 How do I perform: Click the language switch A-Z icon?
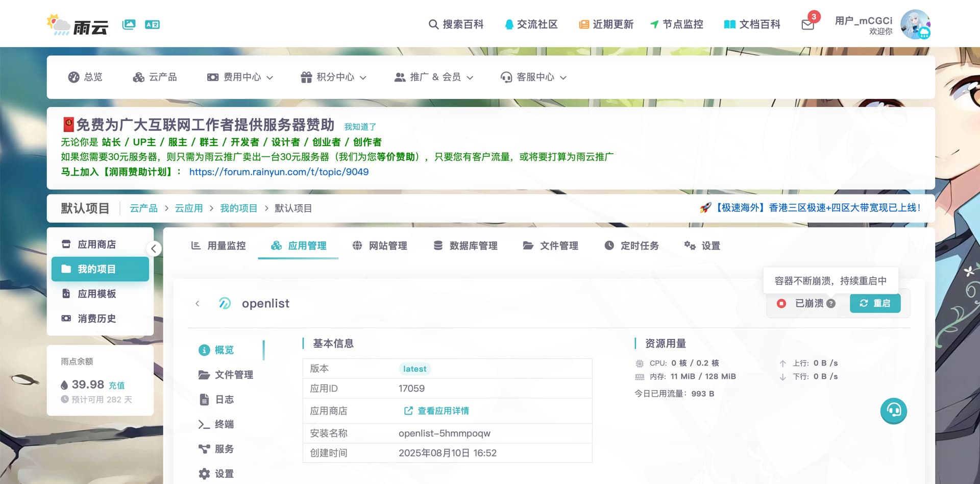152,25
